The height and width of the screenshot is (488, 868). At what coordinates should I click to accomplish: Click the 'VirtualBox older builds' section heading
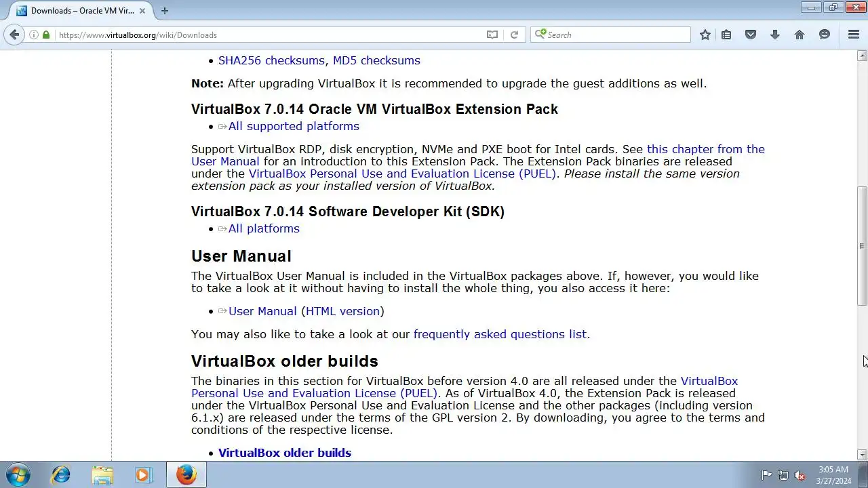click(x=285, y=361)
